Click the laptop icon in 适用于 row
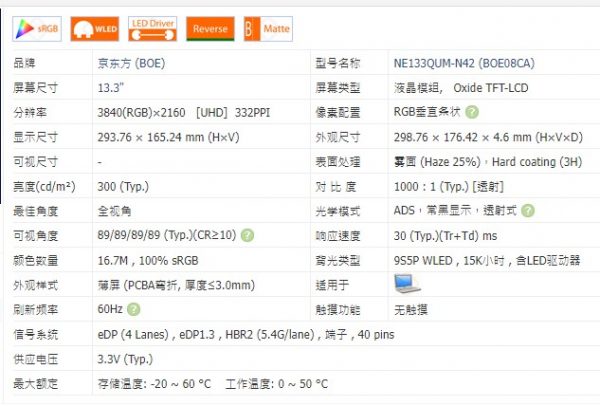Viewport: 600px width, 406px height. coord(407,284)
